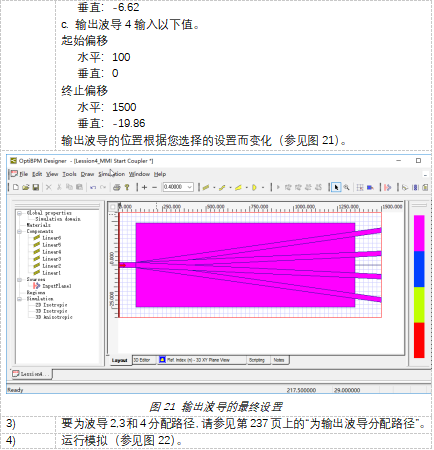Open the Help menu
The image size is (434, 450).
point(160,174)
